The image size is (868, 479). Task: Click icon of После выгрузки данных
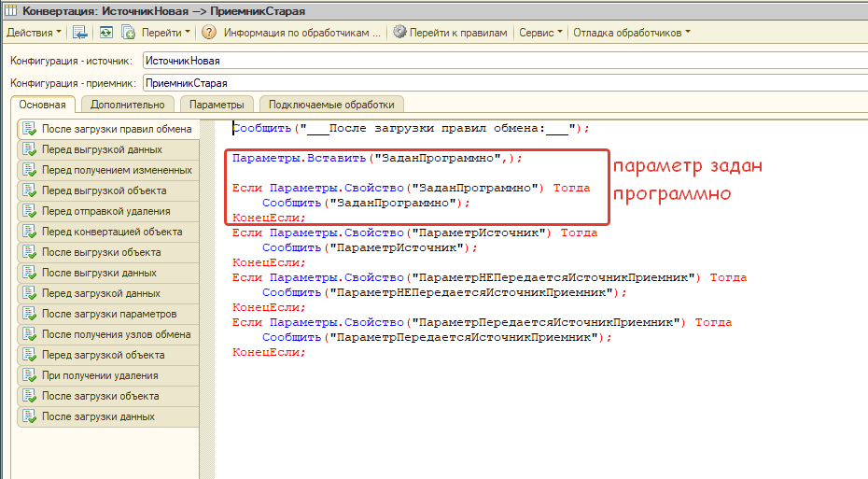pyautogui.click(x=29, y=273)
